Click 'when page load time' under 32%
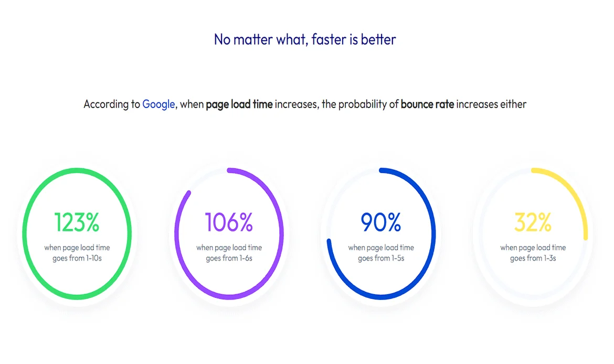 coord(533,248)
